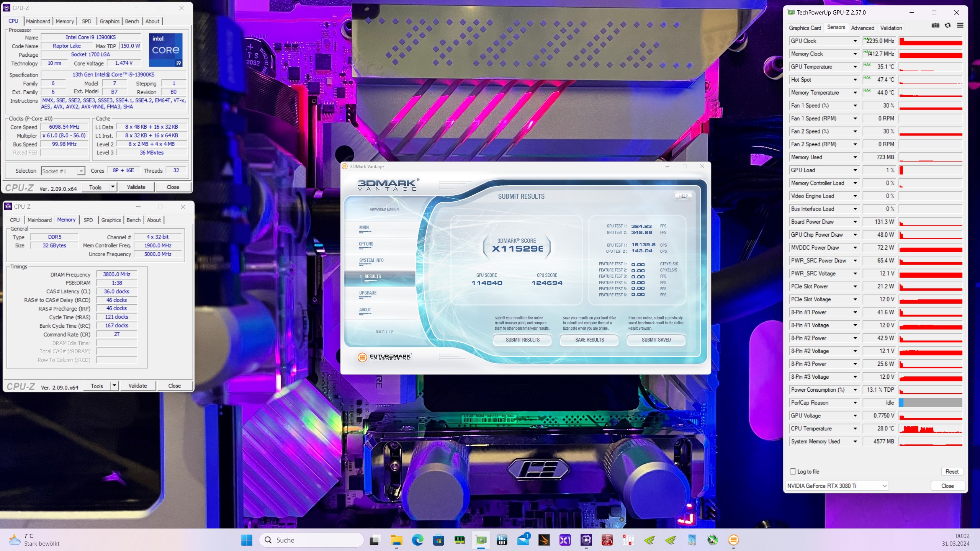Open the Validation tab in GPU-Z
The width and height of the screenshot is (980, 551).
pos(891,28)
